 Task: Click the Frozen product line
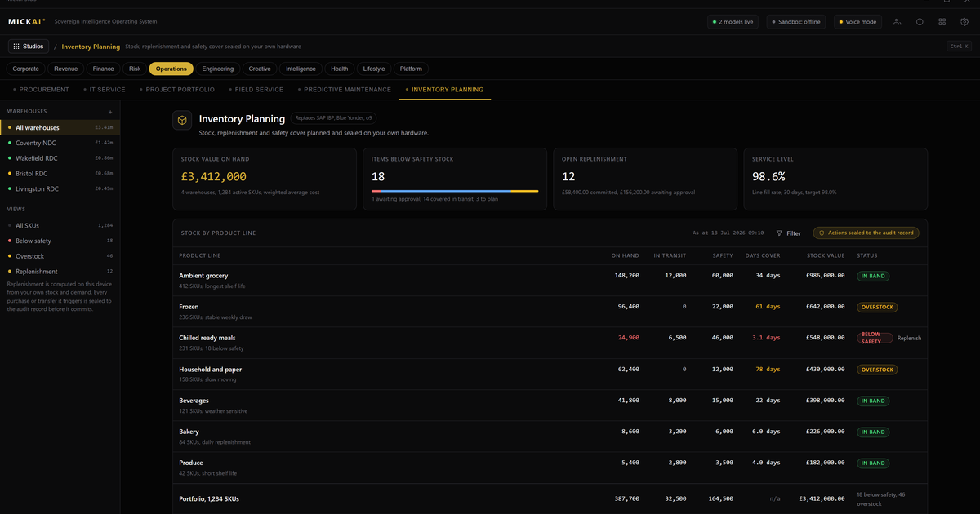click(x=189, y=307)
